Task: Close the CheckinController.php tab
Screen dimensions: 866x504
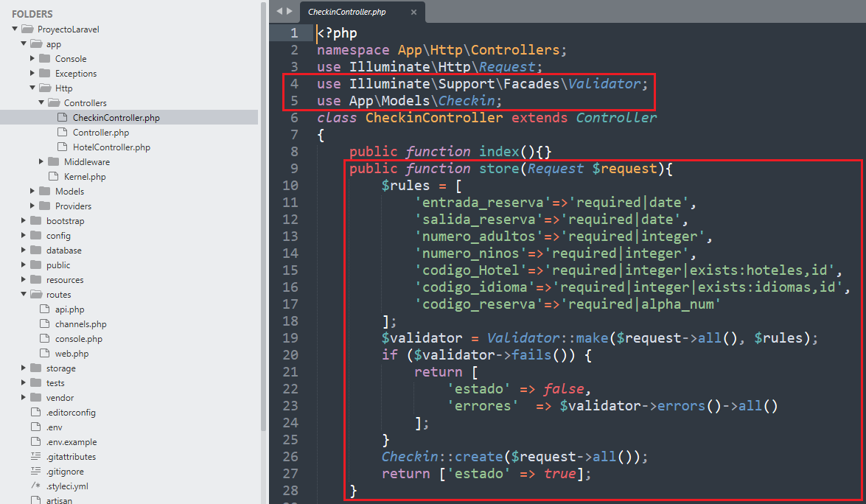Action: pyautogui.click(x=414, y=12)
